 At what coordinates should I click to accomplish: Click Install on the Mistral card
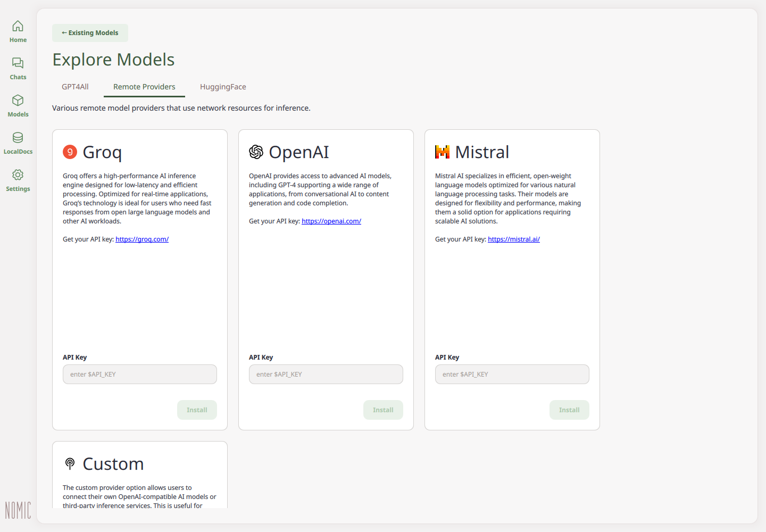click(x=569, y=410)
